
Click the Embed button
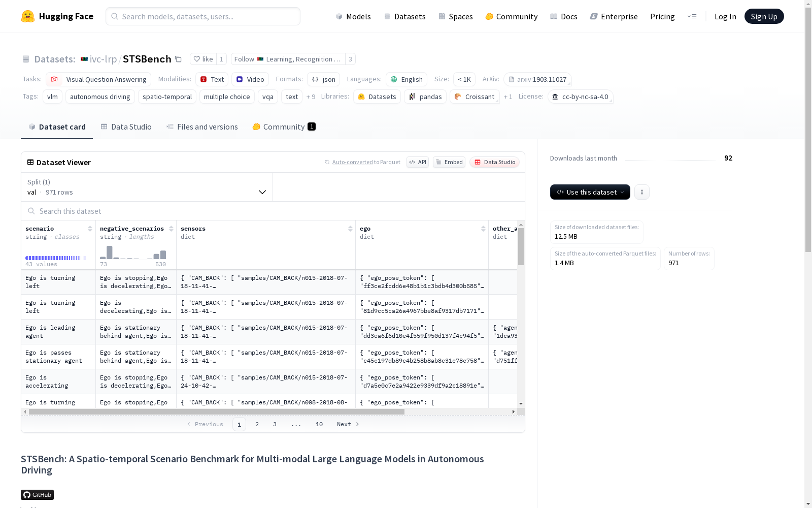click(449, 162)
